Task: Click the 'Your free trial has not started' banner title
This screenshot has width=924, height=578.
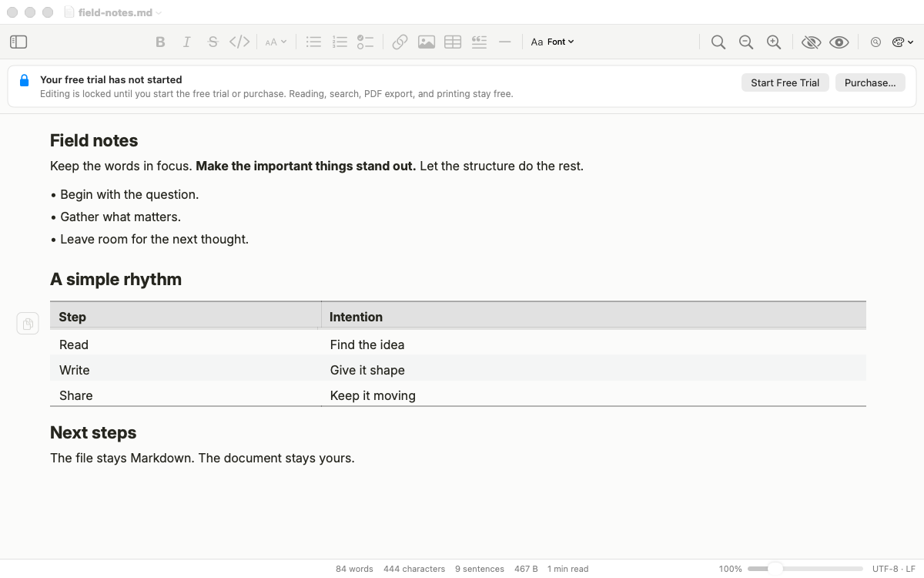Action: [x=111, y=79]
